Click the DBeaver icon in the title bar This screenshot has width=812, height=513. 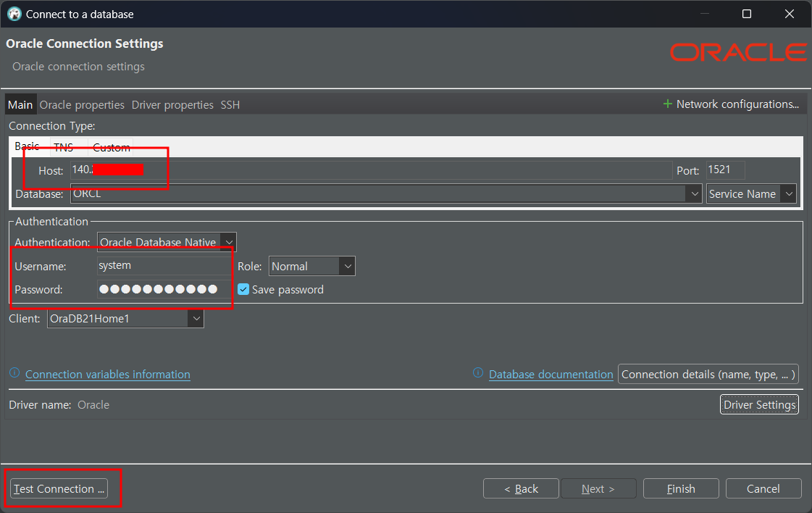tap(14, 14)
